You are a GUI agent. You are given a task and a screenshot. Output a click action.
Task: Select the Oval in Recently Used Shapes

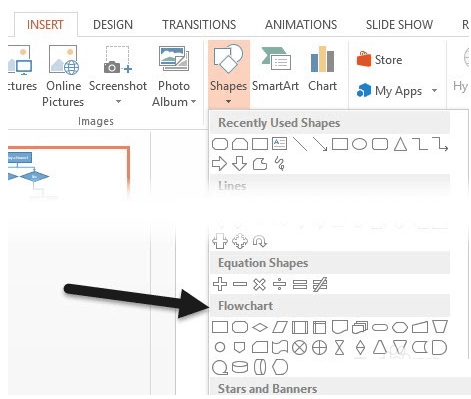(x=360, y=144)
